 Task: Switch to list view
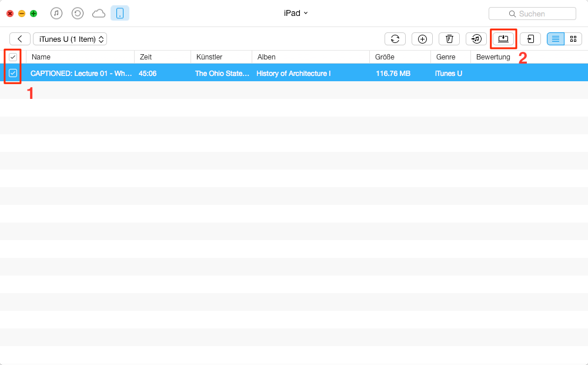[556, 39]
